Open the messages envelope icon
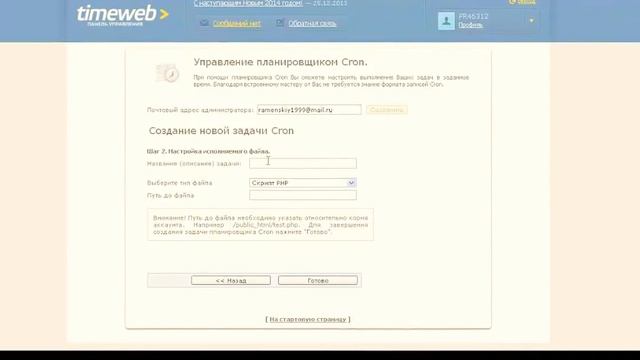Image resolution: width=640 pixels, height=360 pixels. point(204,23)
